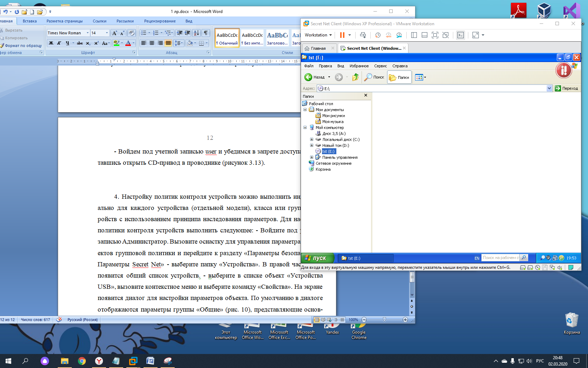
Task: Open bulleted list dropdown arrow in Word
Action: click(x=149, y=33)
